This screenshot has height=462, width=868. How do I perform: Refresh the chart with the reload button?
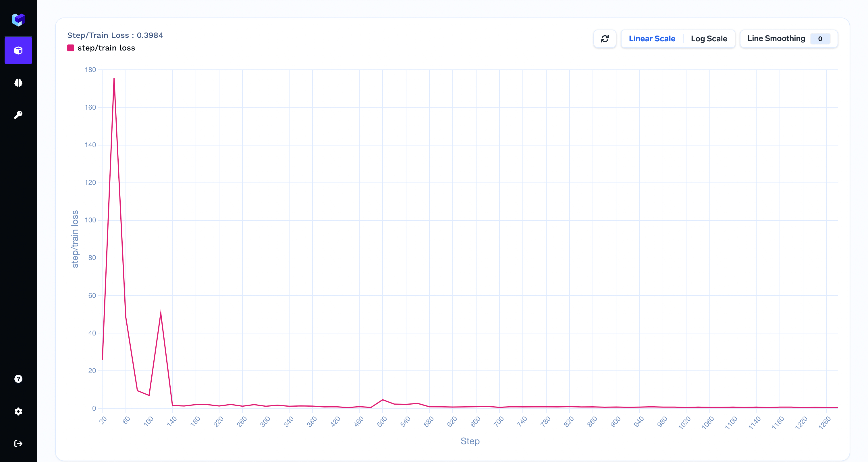click(605, 39)
